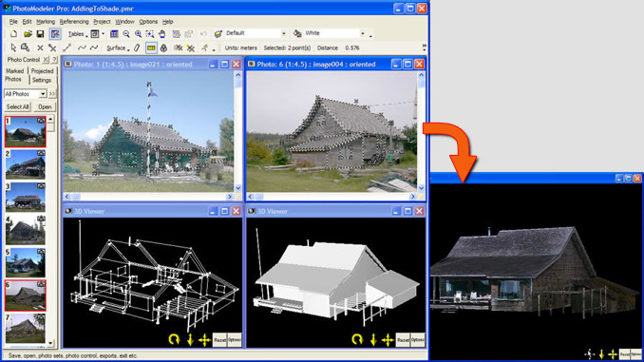
Task: Toggle the photo list toolbar button
Action: (55, 33)
